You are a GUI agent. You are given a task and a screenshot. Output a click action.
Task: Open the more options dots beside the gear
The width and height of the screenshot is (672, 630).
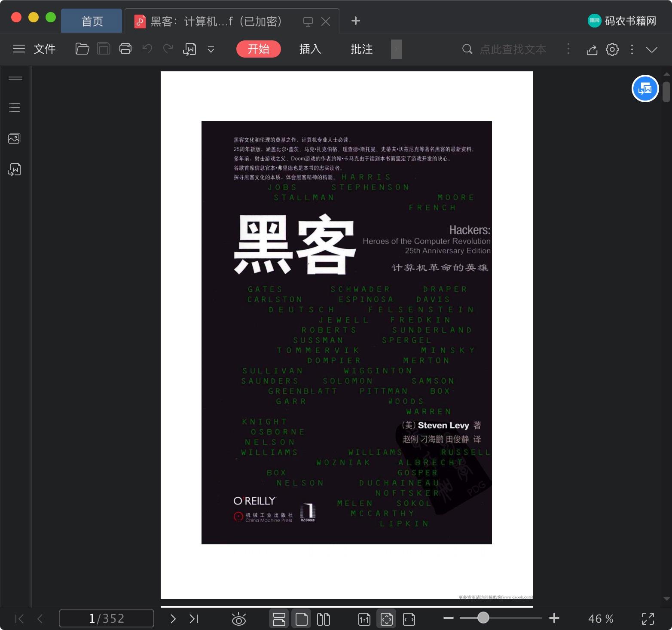click(632, 49)
